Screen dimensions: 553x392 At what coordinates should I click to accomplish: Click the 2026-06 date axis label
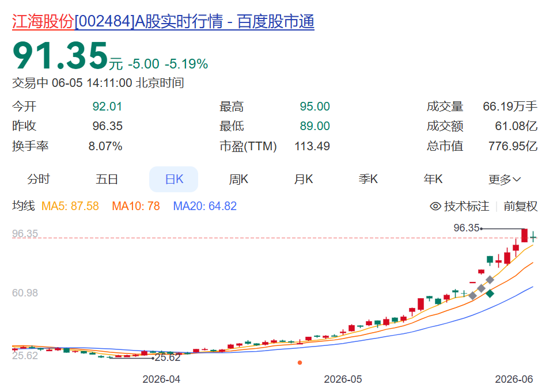pos(514,379)
